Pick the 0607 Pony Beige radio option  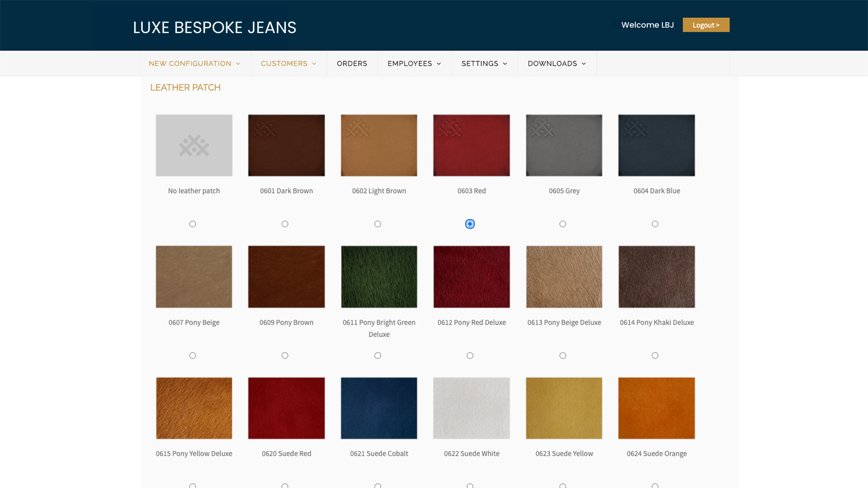[193, 356]
